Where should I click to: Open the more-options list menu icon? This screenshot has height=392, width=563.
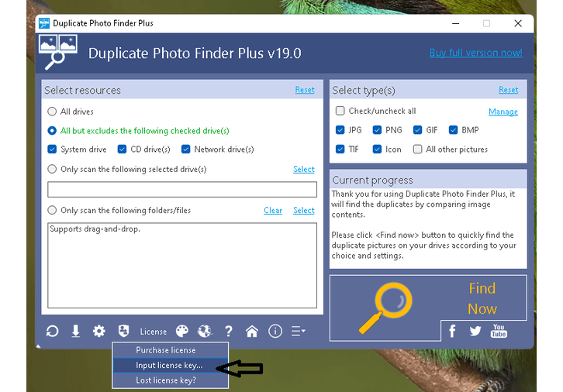[x=298, y=331]
